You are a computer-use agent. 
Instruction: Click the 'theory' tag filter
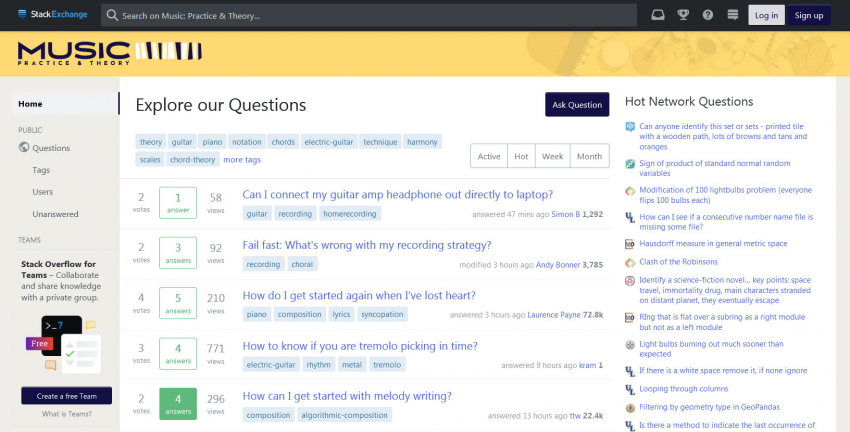[x=151, y=142]
